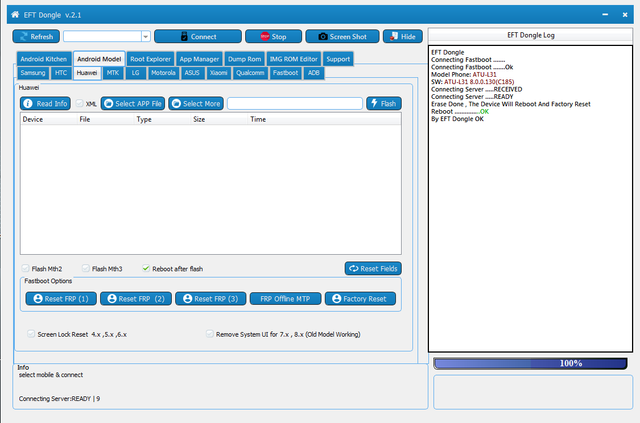Click the SW: ATU-L31 8.0.0.130(C185) log line
Image resolution: width=640 pixels, height=423 pixels.
point(473,82)
